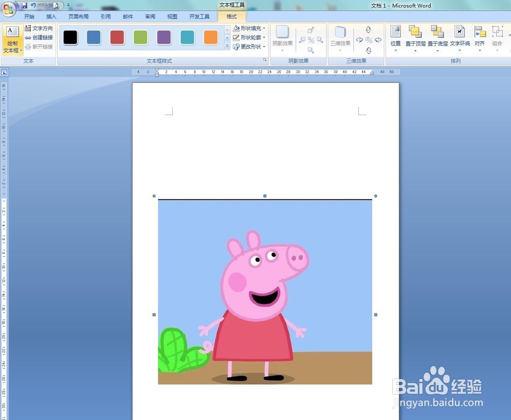Open print preview from the quick access toolbar
511x420 pixels.
pos(56,5)
